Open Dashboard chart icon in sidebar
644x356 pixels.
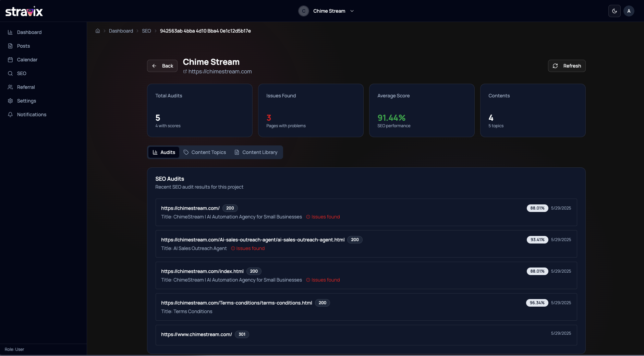coord(10,32)
